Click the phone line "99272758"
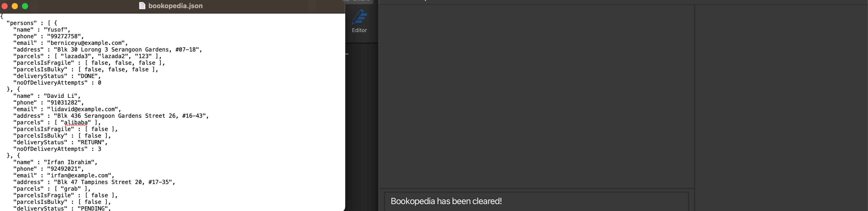The height and width of the screenshot is (211, 868). click(x=48, y=36)
